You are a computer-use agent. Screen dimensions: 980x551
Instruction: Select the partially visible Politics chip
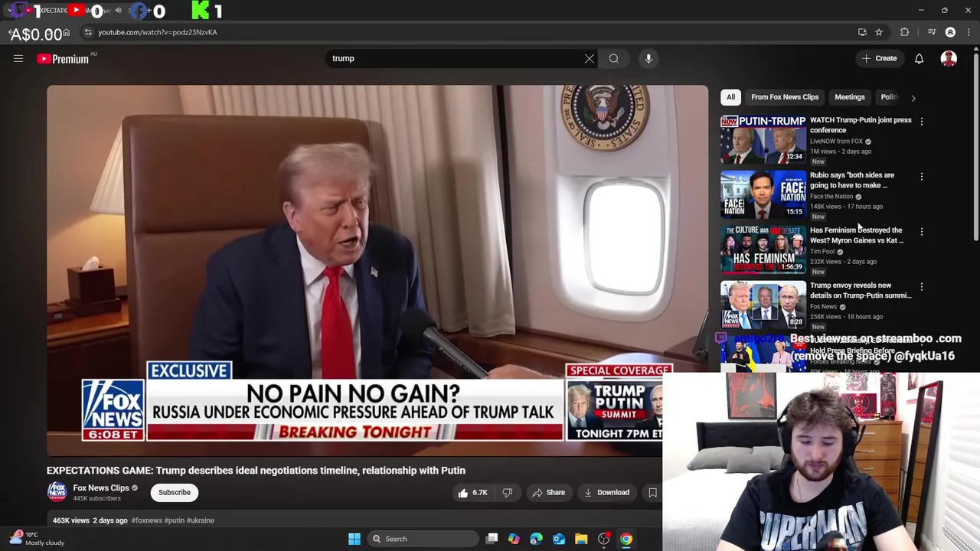point(888,97)
